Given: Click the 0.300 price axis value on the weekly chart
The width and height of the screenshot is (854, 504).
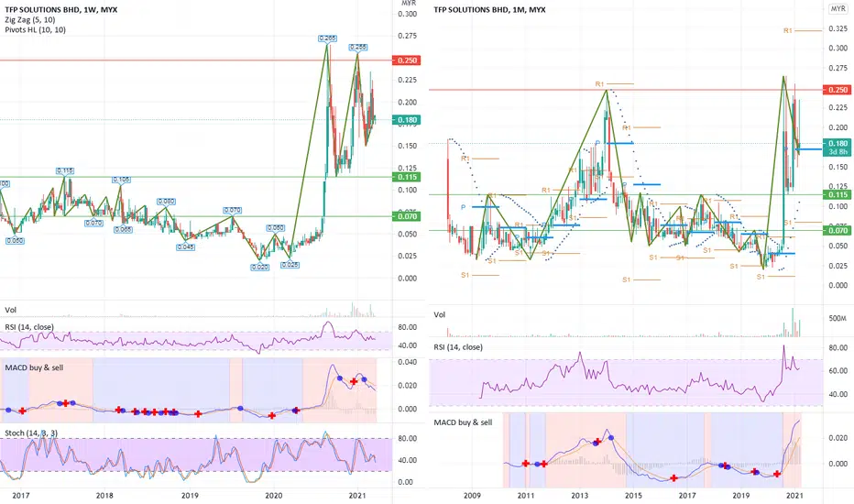Looking at the screenshot, I should point(407,14).
